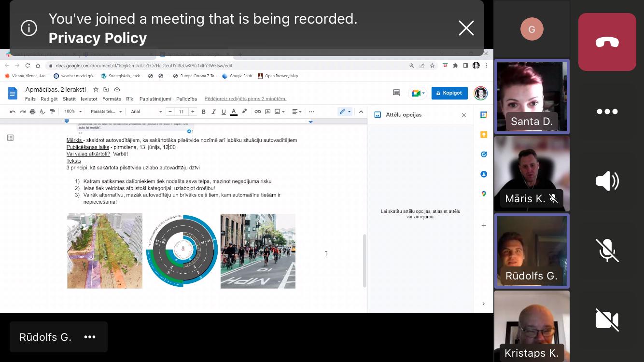Open the text color picker

(x=234, y=111)
